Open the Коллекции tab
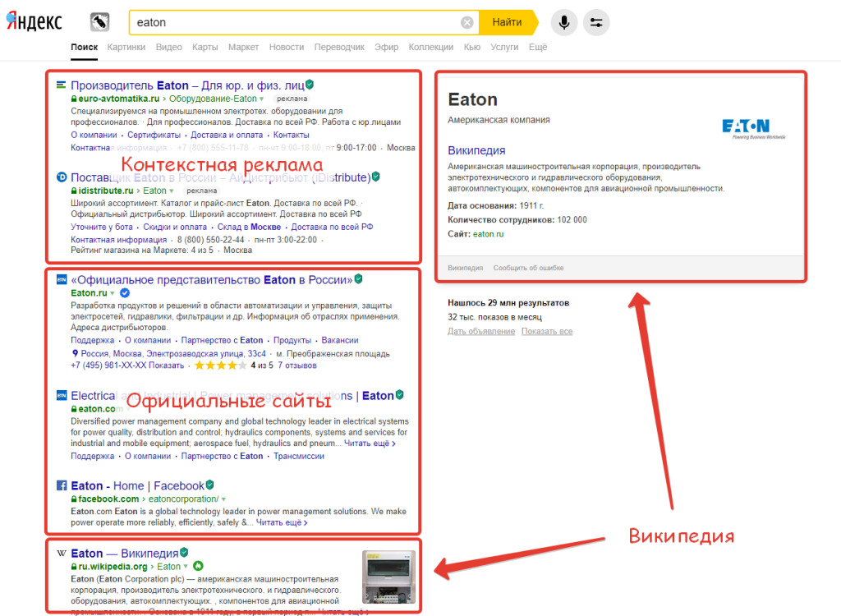 coord(430,47)
